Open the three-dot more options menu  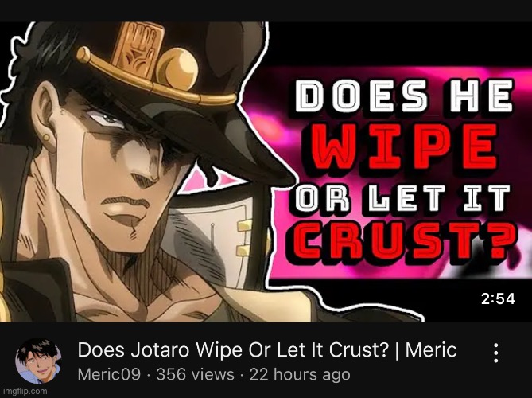(x=495, y=353)
